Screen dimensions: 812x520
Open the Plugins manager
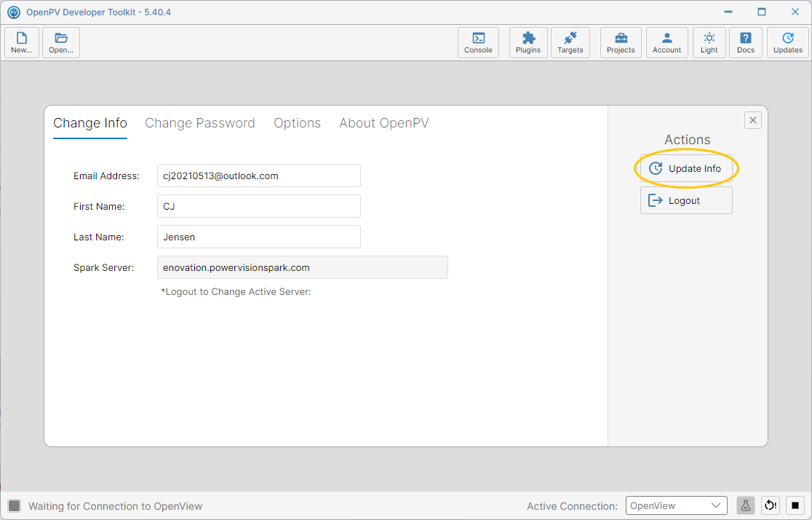pos(528,42)
